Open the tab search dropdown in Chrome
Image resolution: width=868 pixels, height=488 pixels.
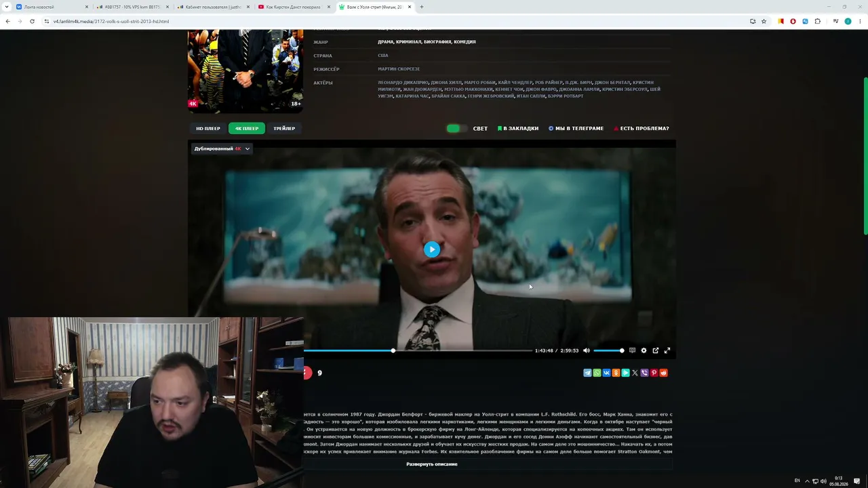[7, 7]
